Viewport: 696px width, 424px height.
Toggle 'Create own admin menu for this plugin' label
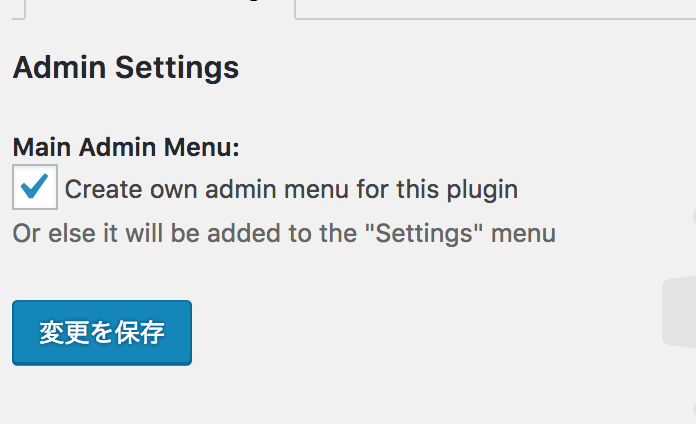coord(291,190)
